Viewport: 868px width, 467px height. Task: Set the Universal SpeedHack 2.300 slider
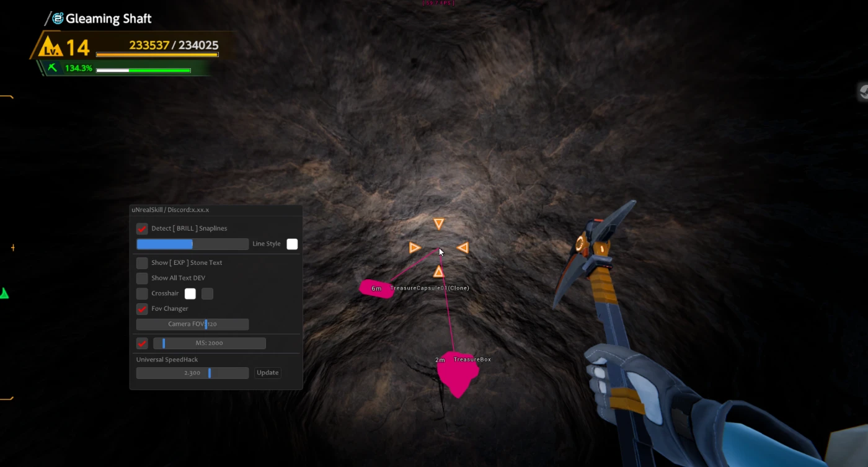pyautogui.click(x=192, y=373)
